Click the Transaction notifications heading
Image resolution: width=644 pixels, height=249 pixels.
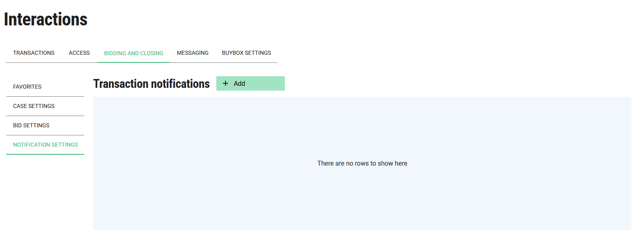pos(151,84)
